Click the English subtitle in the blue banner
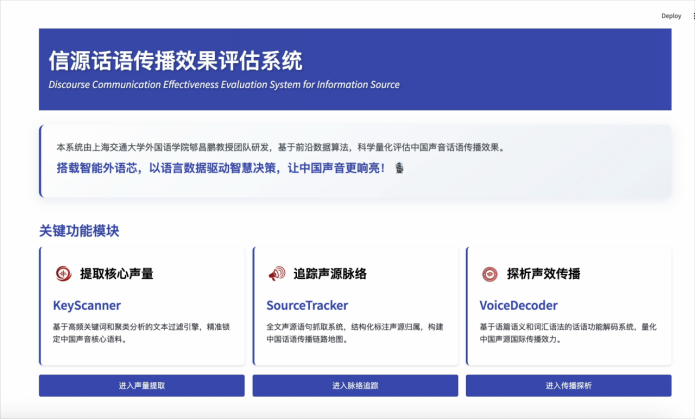695x420 pixels. pyautogui.click(x=224, y=85)
